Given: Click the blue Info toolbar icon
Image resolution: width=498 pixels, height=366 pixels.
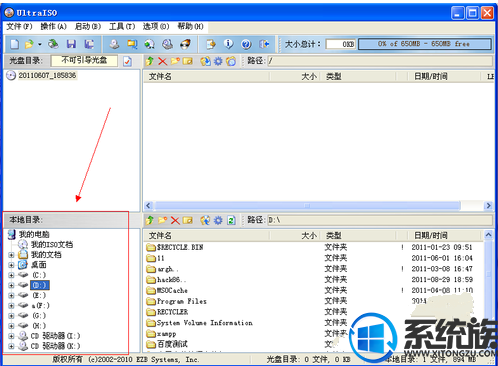Looking at the screenshot, I should coord(228,44).
